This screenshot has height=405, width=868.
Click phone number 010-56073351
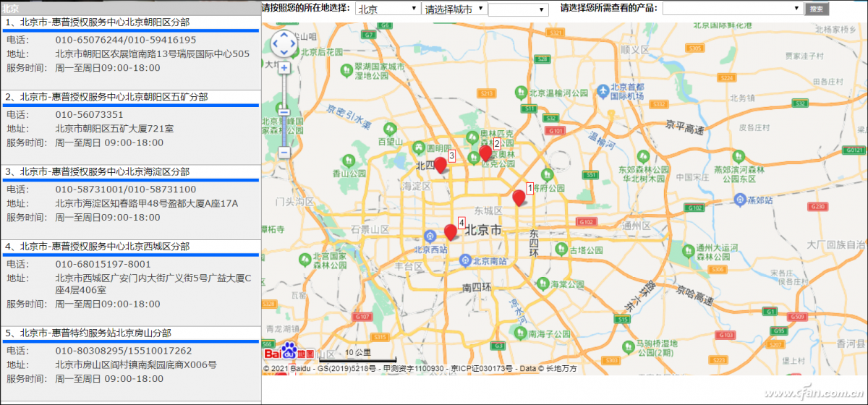90,115
